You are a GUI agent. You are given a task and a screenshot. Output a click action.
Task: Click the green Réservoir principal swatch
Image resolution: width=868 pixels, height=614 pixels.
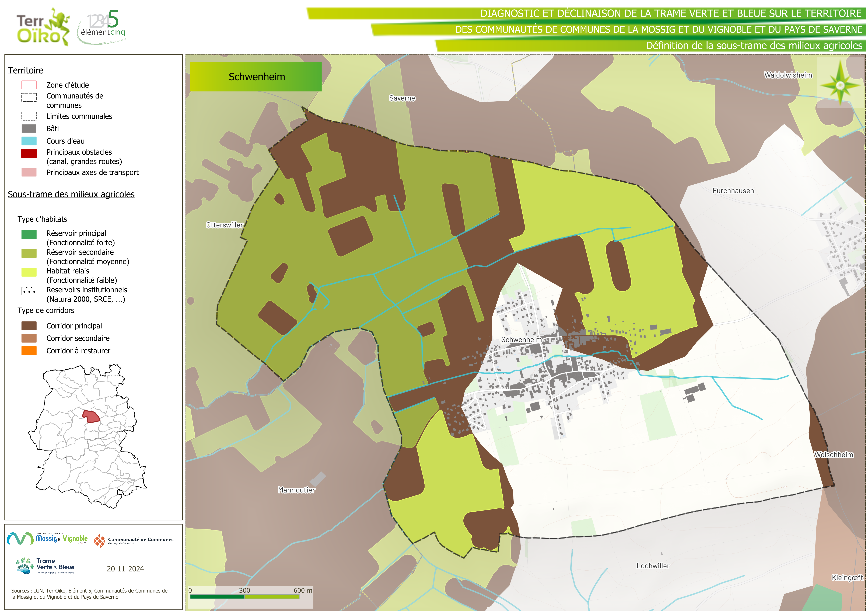pos(29,235)
